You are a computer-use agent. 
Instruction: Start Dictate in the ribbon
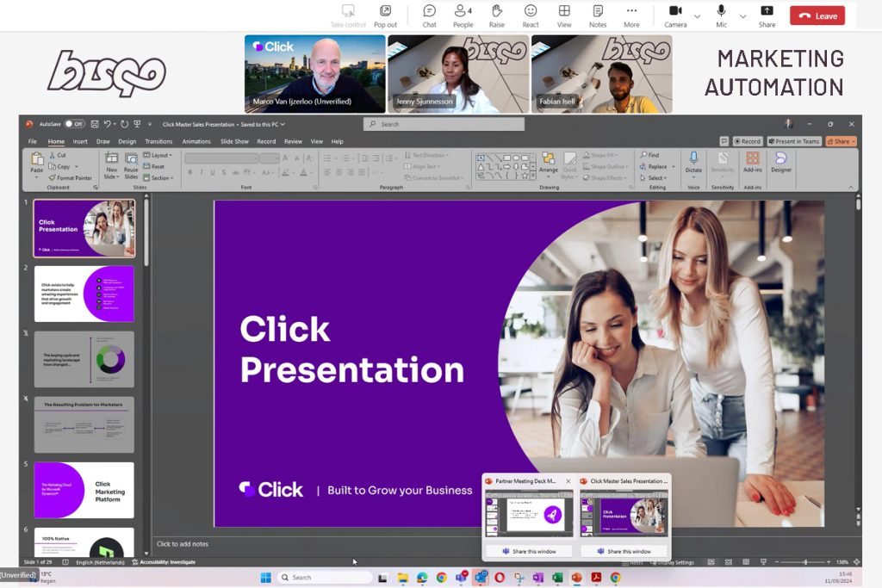point(693,163)
